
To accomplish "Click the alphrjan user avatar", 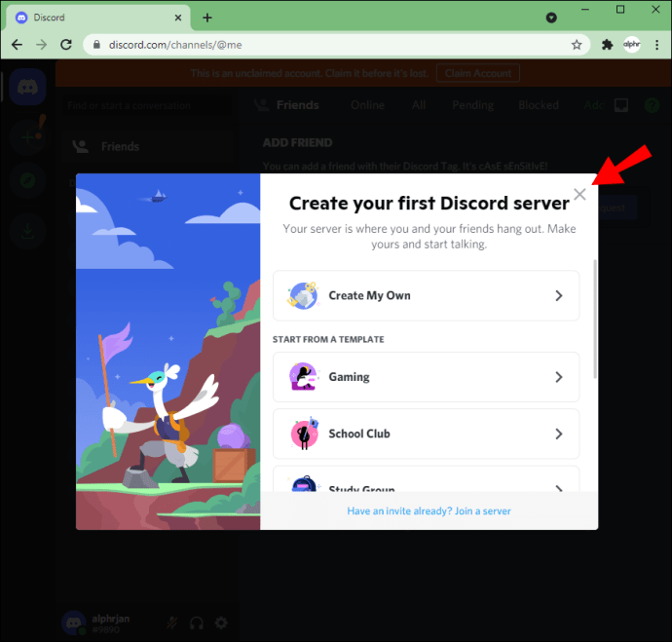I will [74, 623].
